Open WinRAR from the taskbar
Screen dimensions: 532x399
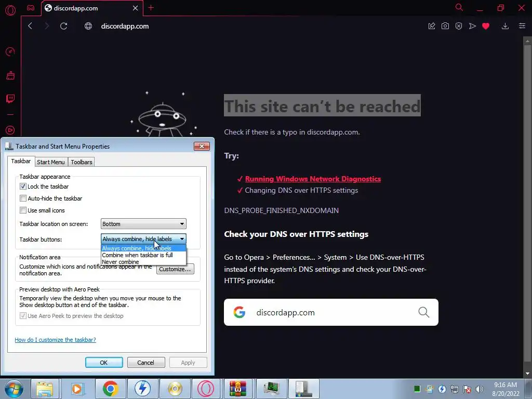pos(238,389)
